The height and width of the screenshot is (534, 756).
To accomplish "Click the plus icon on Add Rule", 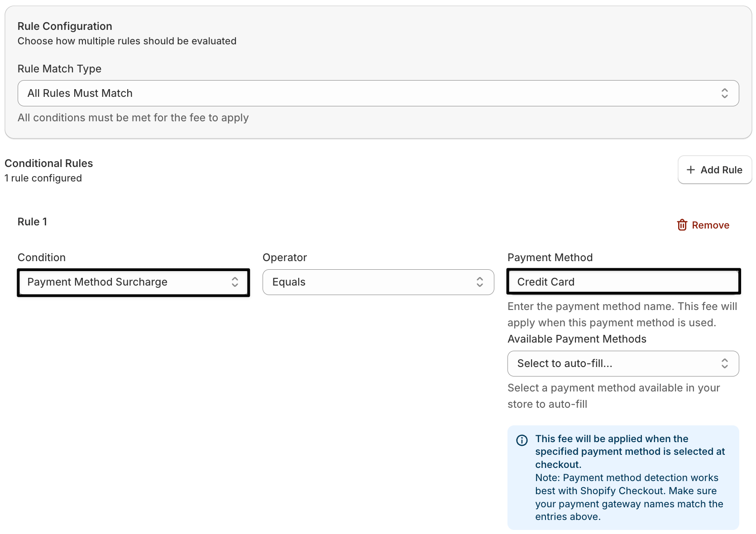I will click(690, 170).
